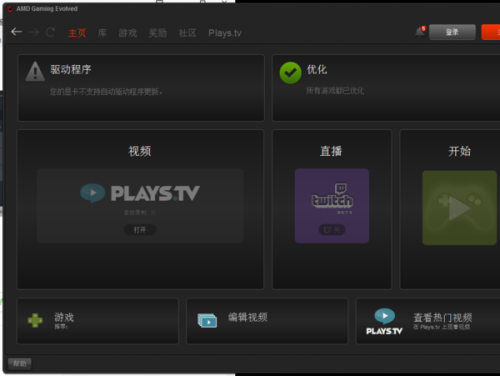This screenshot has height=376, width=500.
Task: Reload the page with refresh icon
Action: (50, 32)
